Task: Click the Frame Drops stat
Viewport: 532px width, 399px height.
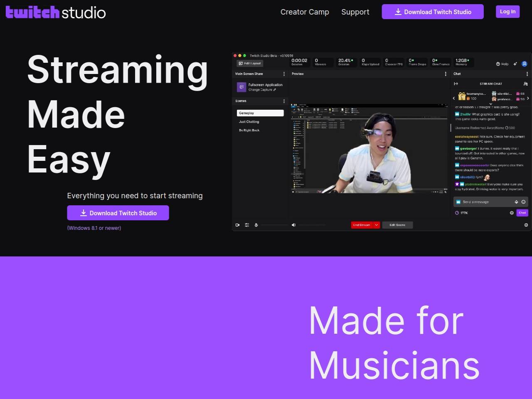Action: click(x=417, y=62)
